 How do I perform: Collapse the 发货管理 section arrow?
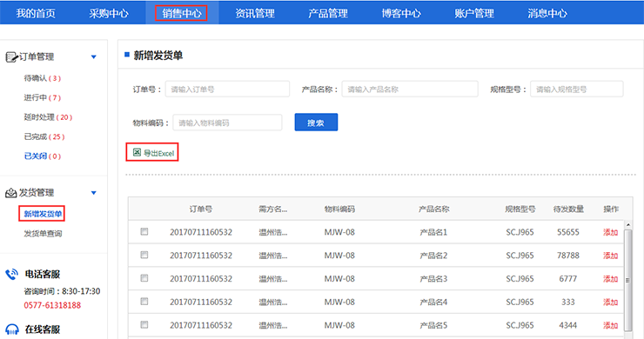pos(94,193)
